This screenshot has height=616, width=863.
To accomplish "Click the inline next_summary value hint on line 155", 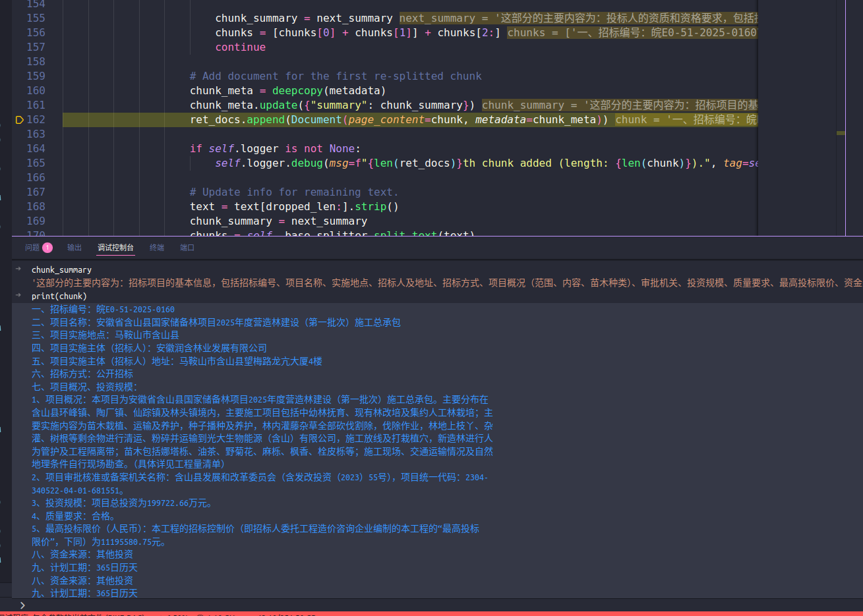I will point(578,18).
